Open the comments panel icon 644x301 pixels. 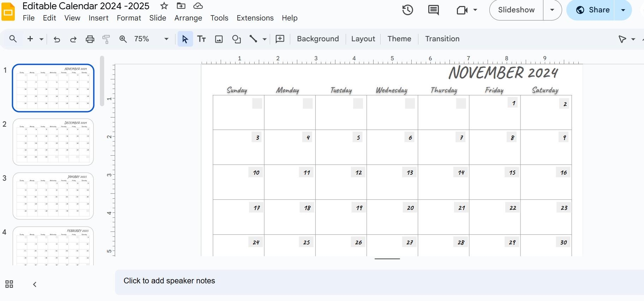click(x=433, y=10)
